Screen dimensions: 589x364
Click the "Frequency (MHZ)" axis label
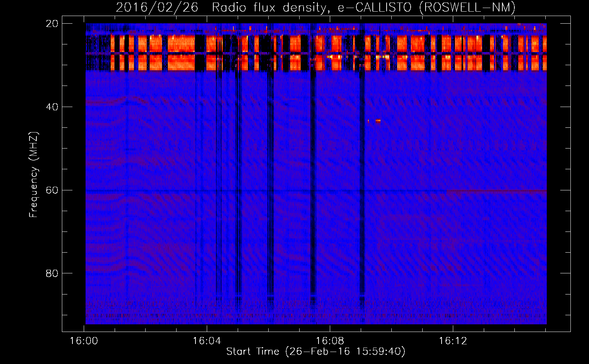click(x=33, y=175)
